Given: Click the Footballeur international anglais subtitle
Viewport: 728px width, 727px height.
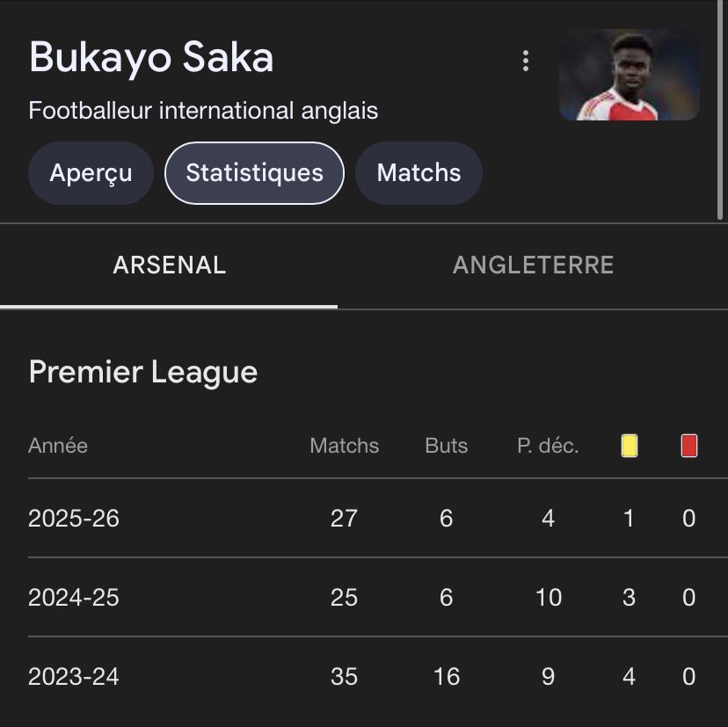Looking at the screenshot, I should (x=203, y=111).
